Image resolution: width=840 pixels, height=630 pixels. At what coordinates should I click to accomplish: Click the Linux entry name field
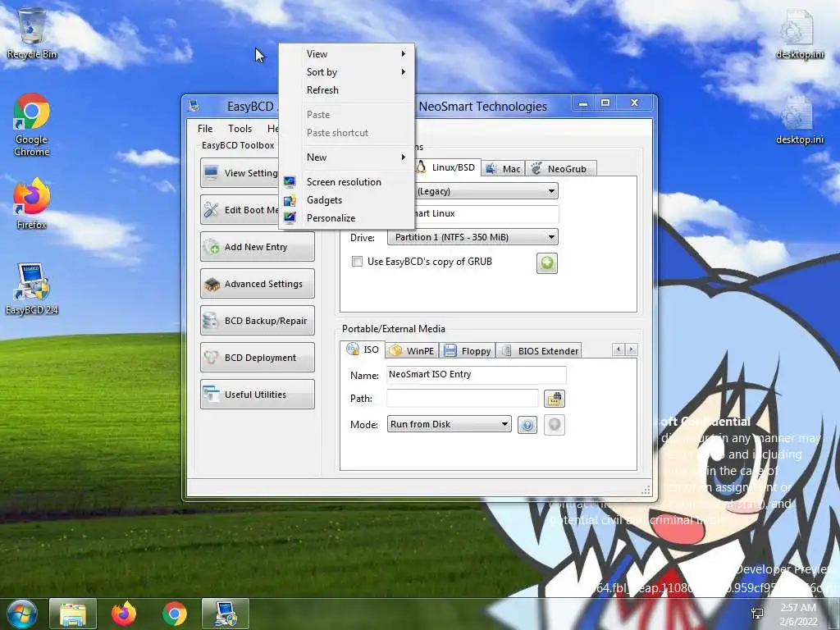click(486, 213)
